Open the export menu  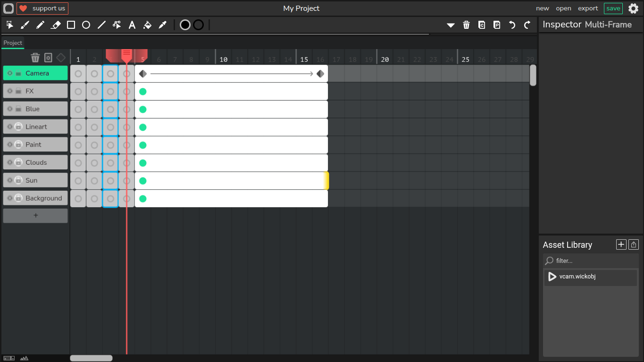[x=588, y=8]
